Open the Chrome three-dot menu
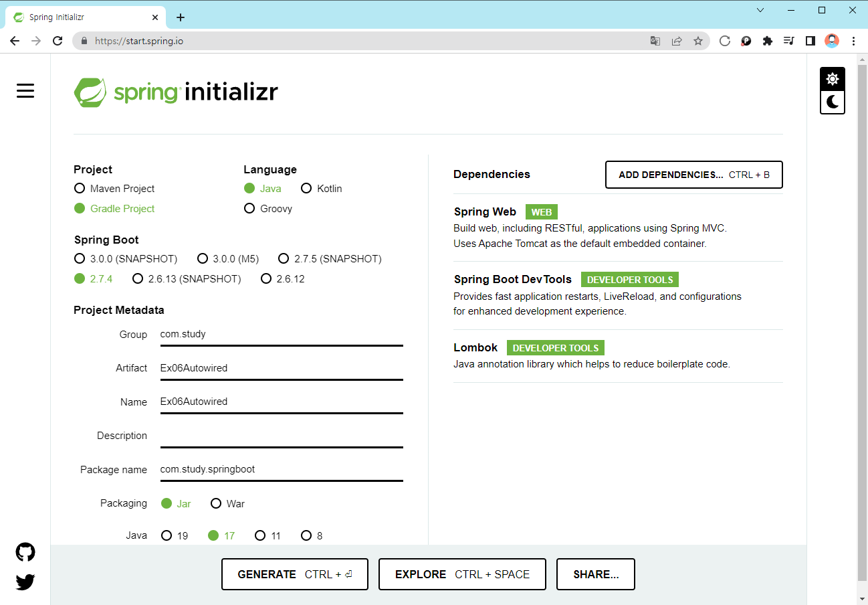 (x=853, y=41)
